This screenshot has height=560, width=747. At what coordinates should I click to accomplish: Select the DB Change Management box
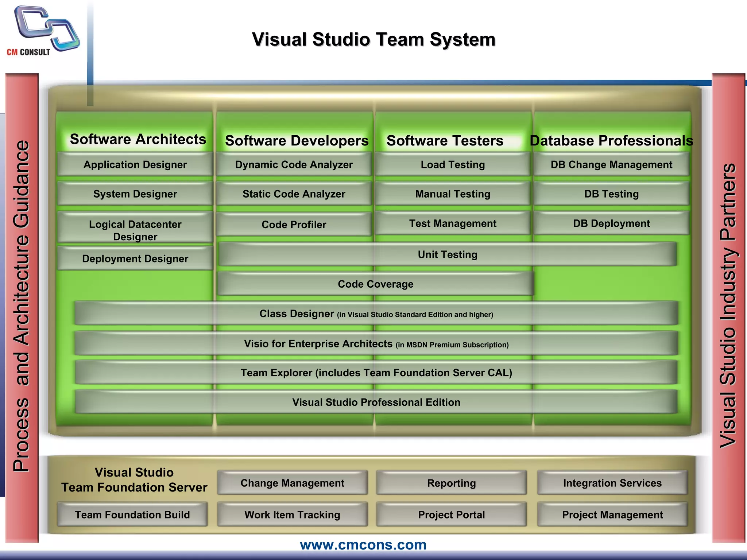click(611, 164)
